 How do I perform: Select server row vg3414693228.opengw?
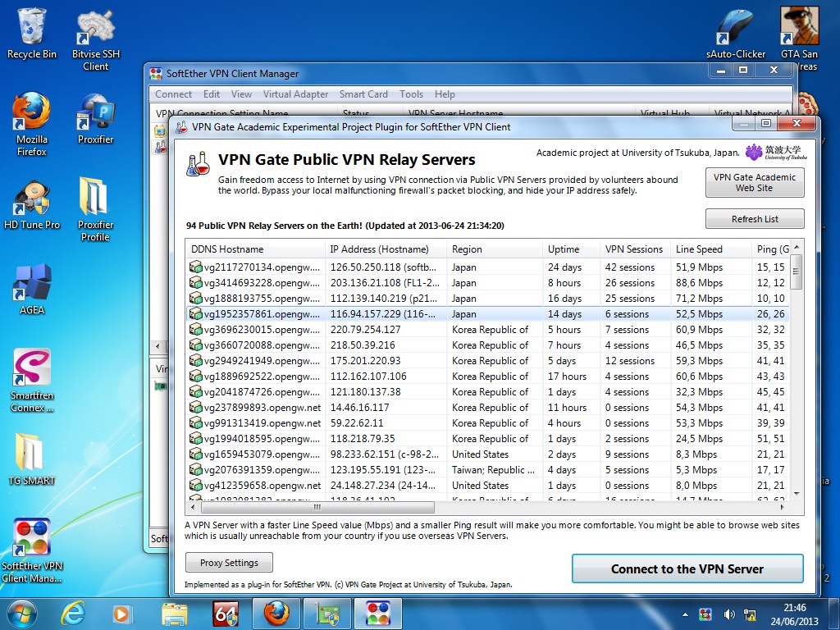coord(487,282)
